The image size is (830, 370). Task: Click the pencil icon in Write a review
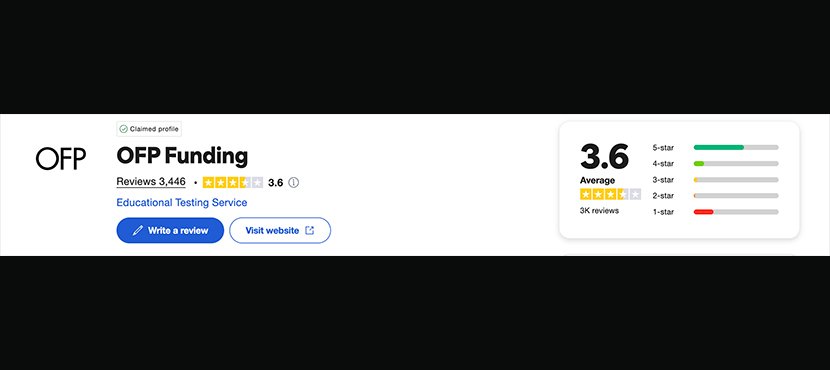point(138,231)
